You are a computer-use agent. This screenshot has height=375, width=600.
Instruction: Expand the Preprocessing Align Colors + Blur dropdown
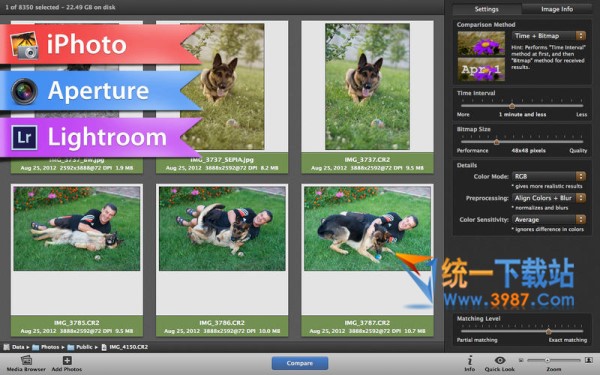(x=549, y=198)
